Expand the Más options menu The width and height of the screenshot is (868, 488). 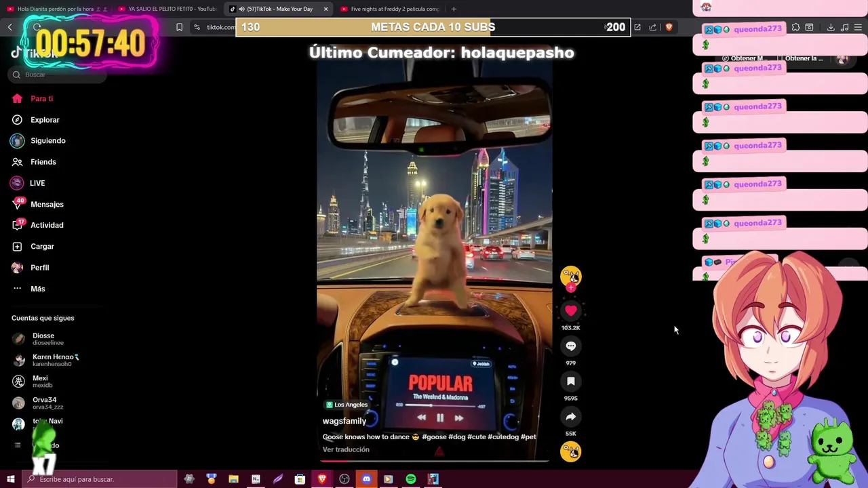pyautogui.click(x=28, y=289)
